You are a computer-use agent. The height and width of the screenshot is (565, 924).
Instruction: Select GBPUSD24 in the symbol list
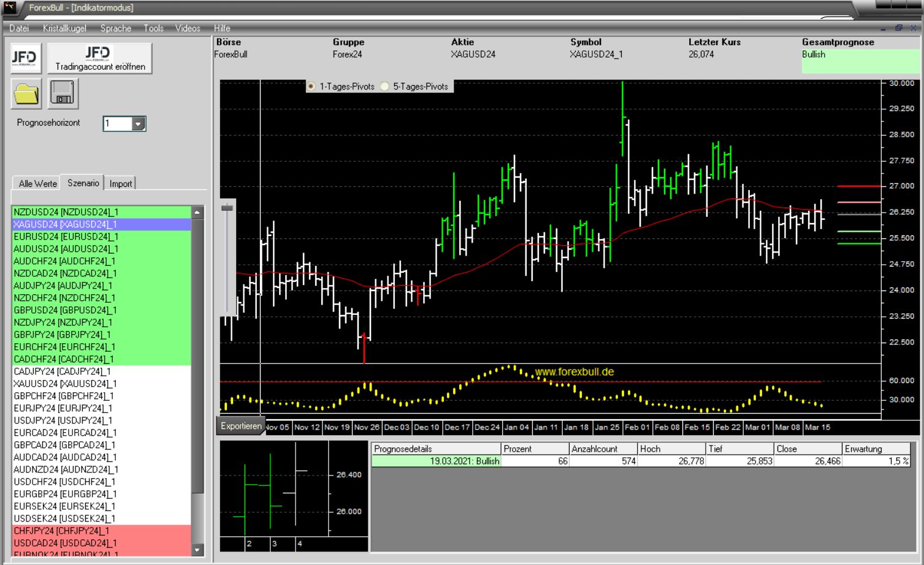coord(102,310)
